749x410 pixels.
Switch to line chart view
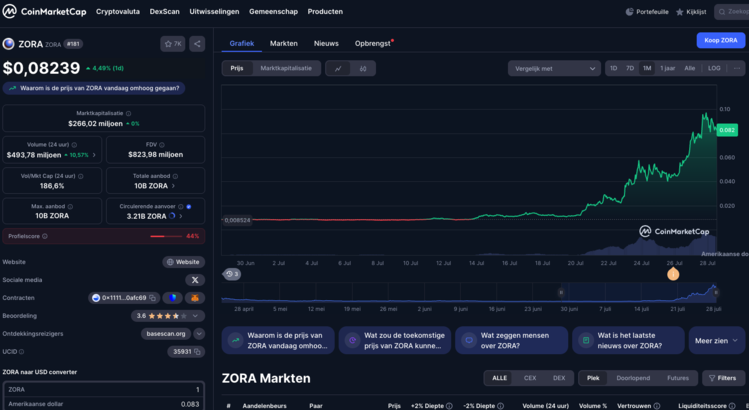pos(338,68)
